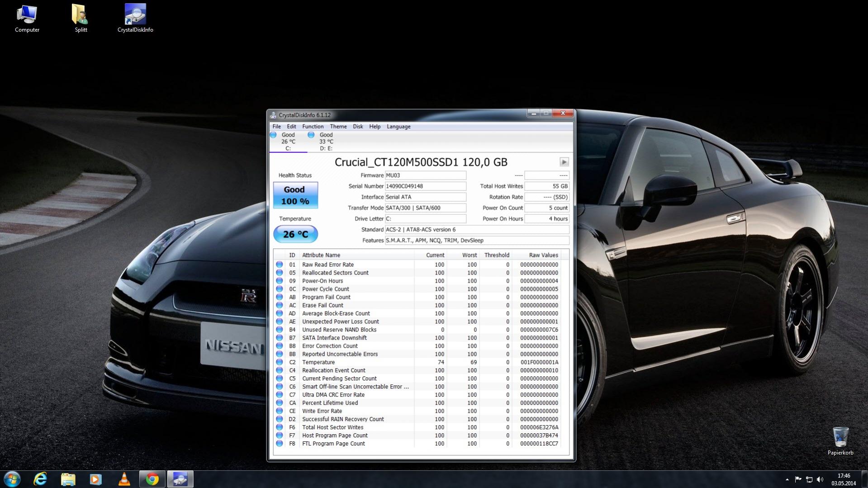The width and height of the screenshot is (868, 488).
Task: Sort by ID column header
Action: (292, 255)
